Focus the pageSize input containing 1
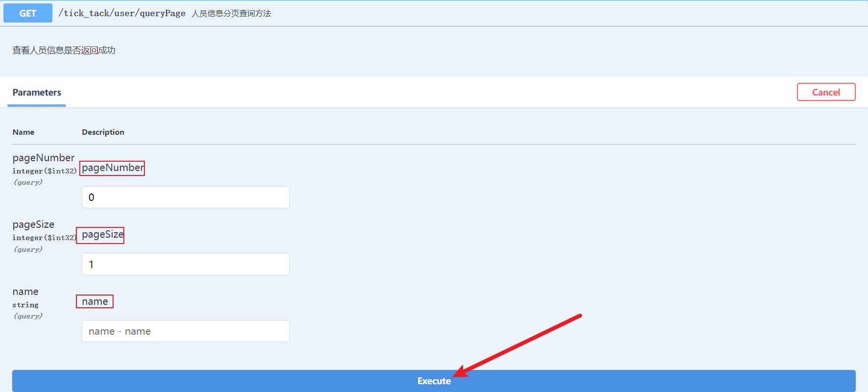This screenshot has width=868, height=392. (x=186, y=264)
